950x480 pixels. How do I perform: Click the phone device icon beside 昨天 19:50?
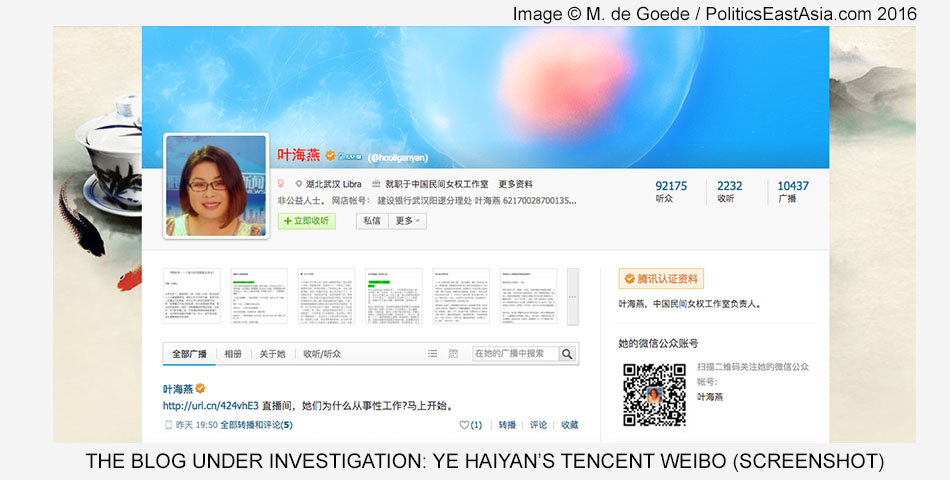click(168, 425)
